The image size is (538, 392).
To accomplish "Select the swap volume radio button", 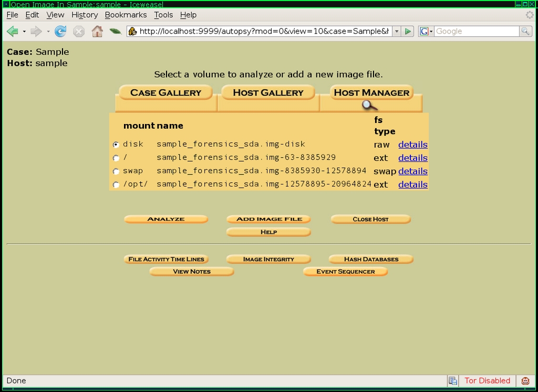I will [116, 171].
